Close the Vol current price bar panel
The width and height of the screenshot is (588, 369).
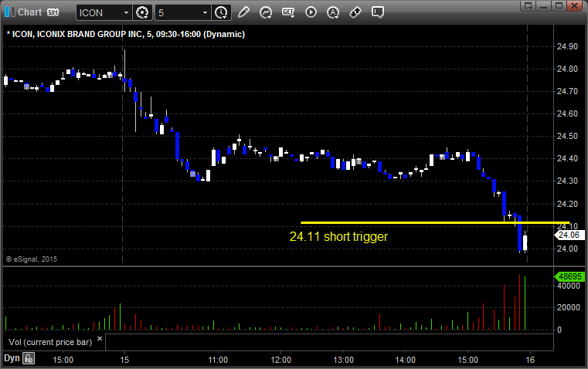(100, 339)
